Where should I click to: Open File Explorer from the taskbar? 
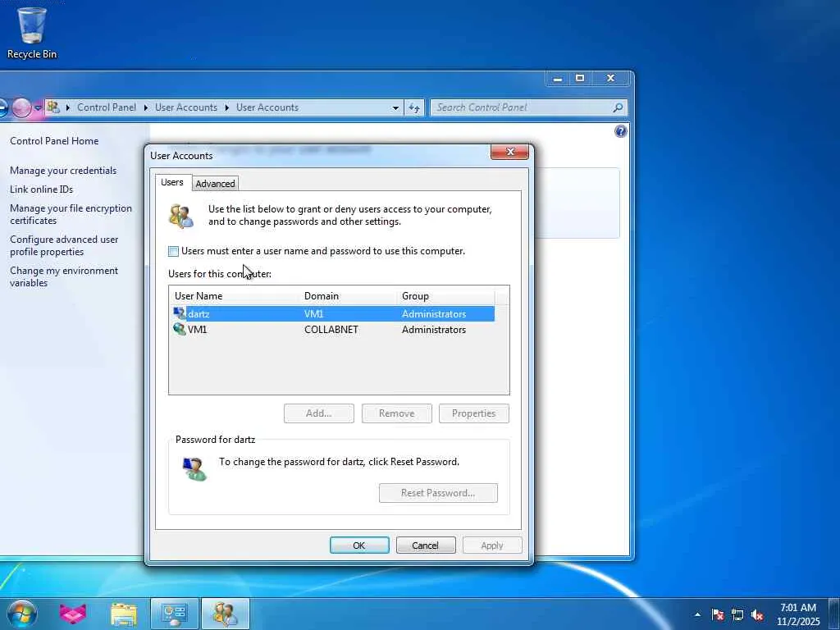click(124, 614)
